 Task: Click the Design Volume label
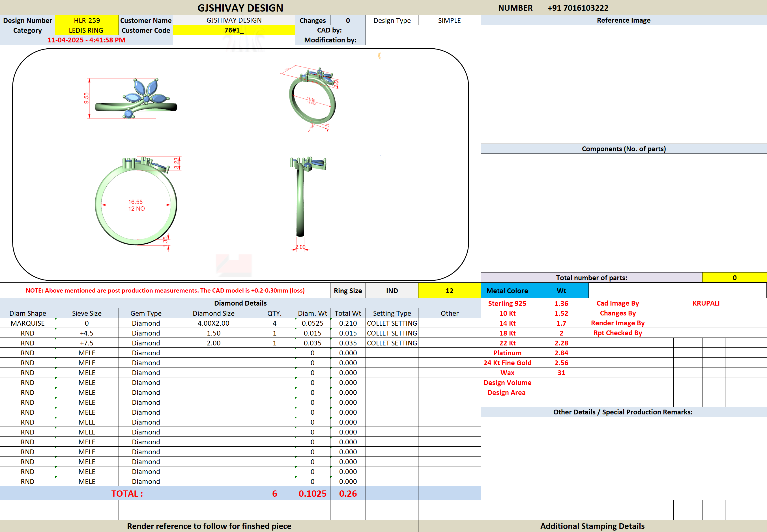(x=507, y=383)
